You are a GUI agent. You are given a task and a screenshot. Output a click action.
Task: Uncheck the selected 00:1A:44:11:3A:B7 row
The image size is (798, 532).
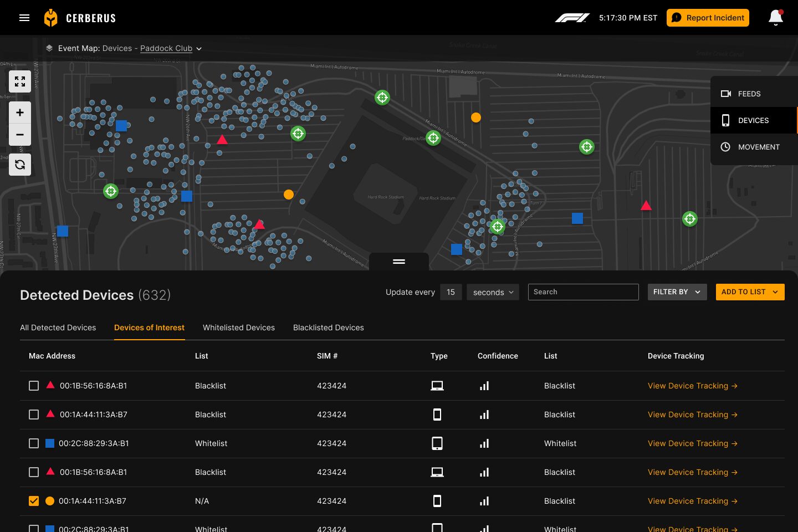(x=34, y=501)
